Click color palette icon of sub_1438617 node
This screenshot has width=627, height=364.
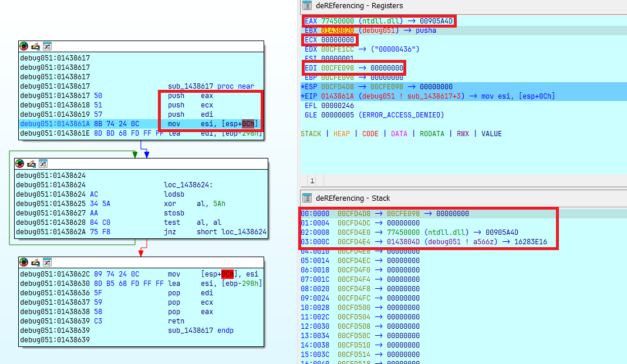(24, 46)
